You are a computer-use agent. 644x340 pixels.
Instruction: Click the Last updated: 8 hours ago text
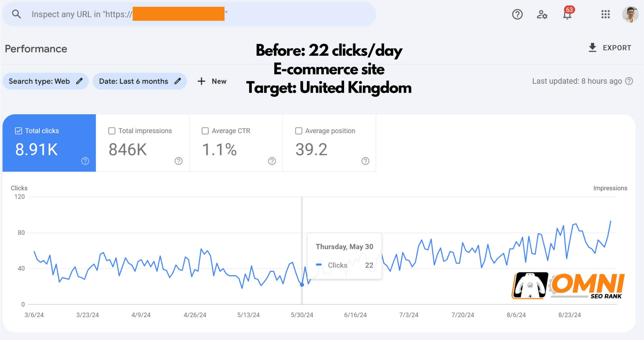pos(577,81)
